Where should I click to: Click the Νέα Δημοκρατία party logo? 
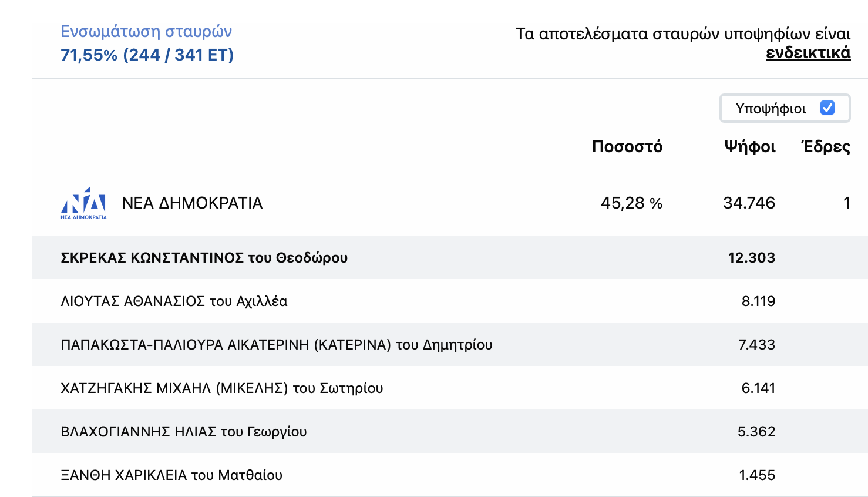[x=84, y=203]
